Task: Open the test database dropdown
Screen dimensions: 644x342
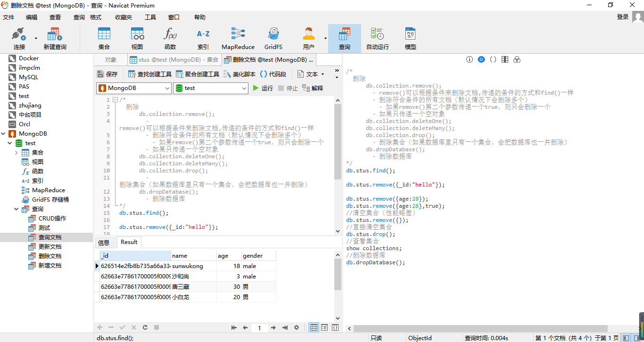Action: click(x=211, y=88)
